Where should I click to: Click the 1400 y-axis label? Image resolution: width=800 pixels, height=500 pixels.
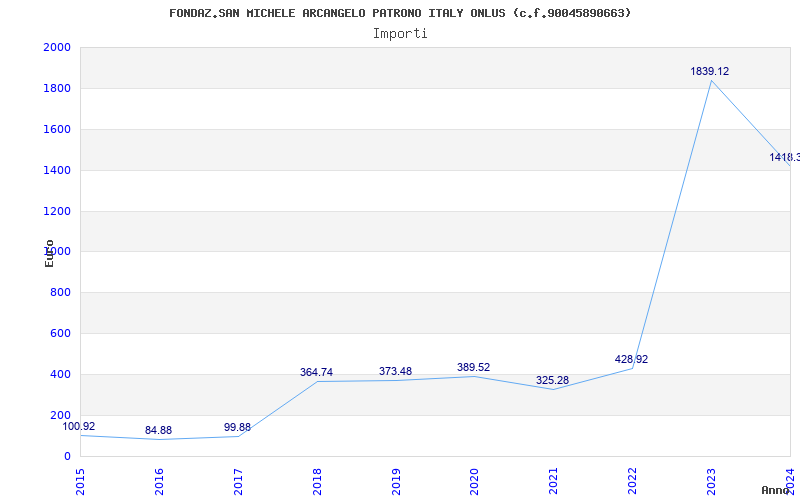pyautogui.click(x=57, y=170)
